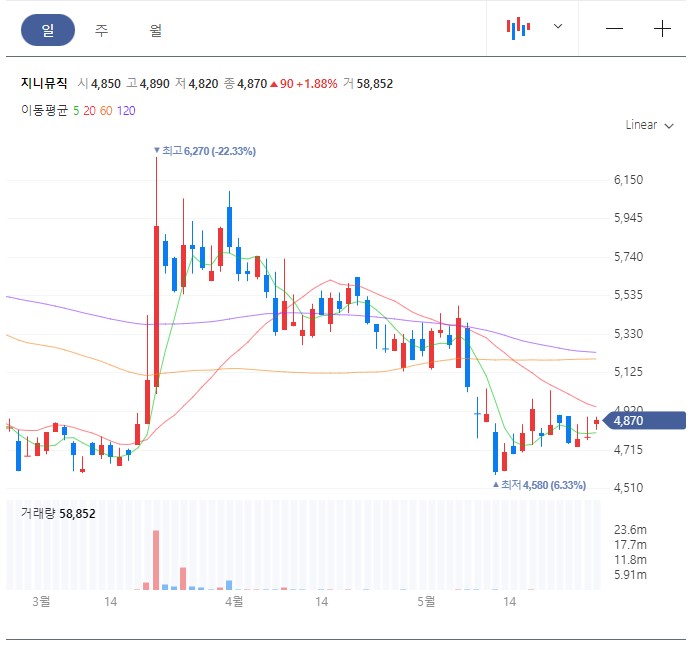Click the 거래량 58,852 volume label
The width and height of the screenshot is (697, 651).
pyautogui.click(x=58, y=514)
